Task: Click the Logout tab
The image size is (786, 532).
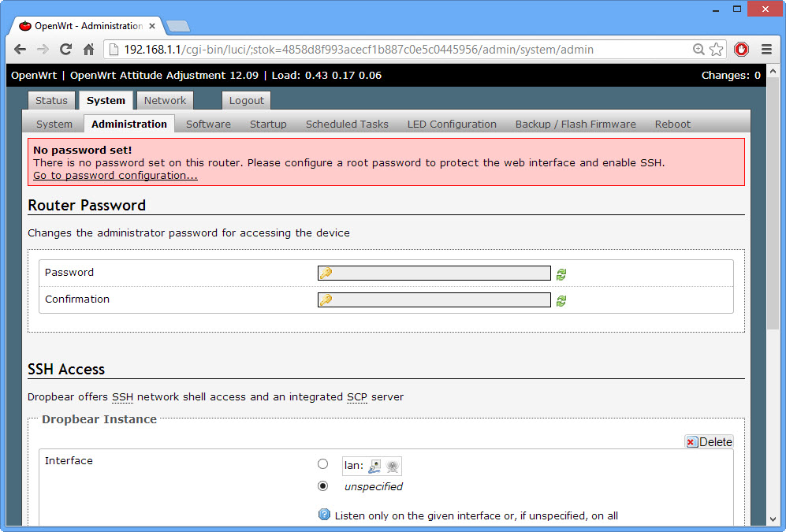Action: [246, 100]
